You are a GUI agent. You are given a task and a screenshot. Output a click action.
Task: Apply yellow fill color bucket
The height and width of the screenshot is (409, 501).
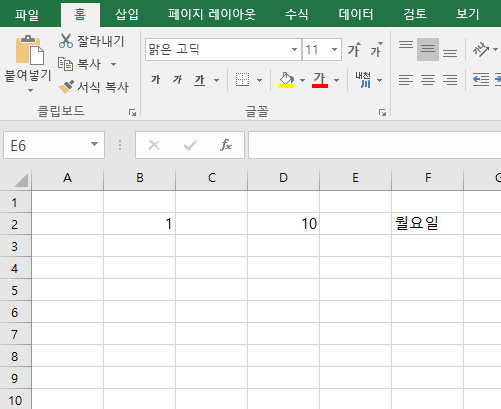[286, 80]
